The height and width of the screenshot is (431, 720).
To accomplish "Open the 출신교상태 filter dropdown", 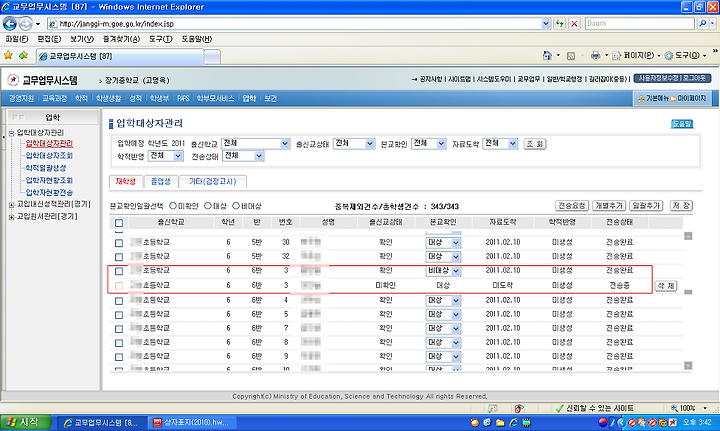I will tap(354, 144).
